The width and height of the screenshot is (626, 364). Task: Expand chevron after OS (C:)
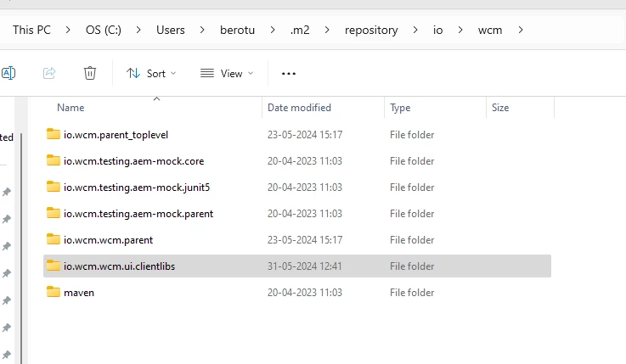click(138, 30)
